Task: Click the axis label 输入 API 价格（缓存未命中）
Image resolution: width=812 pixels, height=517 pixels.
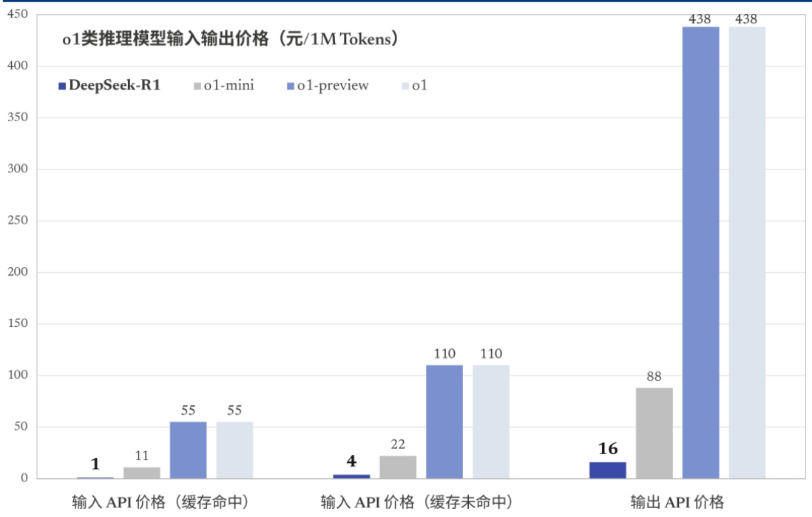Action: pos(417,502)
